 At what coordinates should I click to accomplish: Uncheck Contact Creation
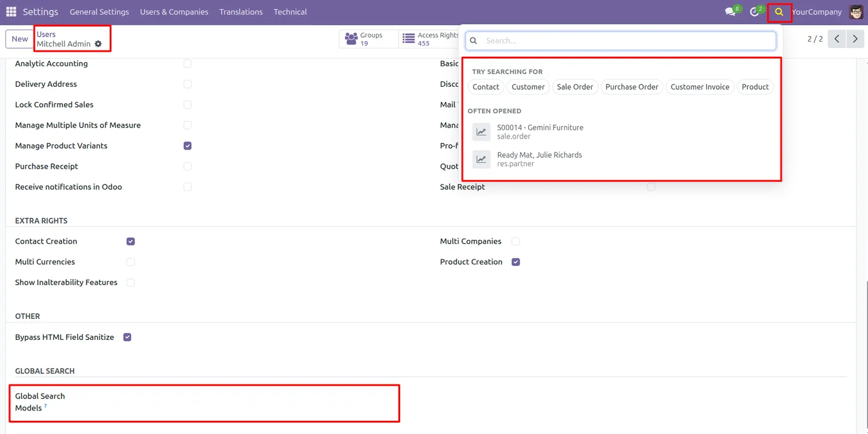131,241
